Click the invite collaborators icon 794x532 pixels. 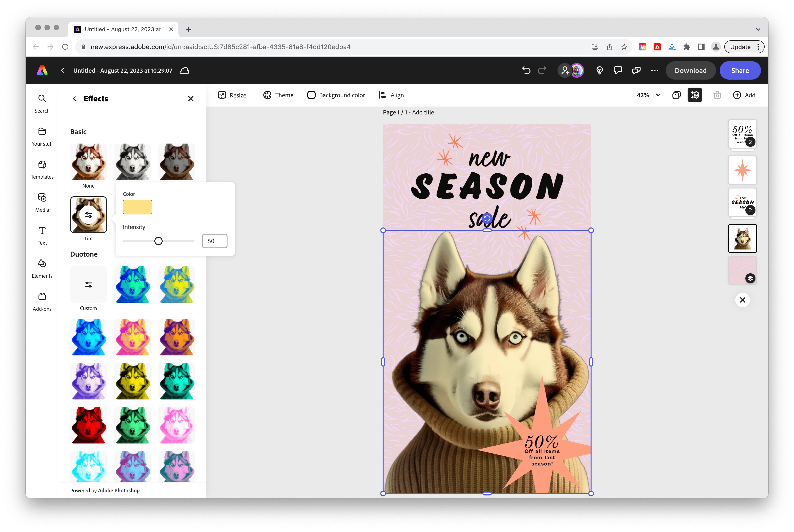pos(565,71)
